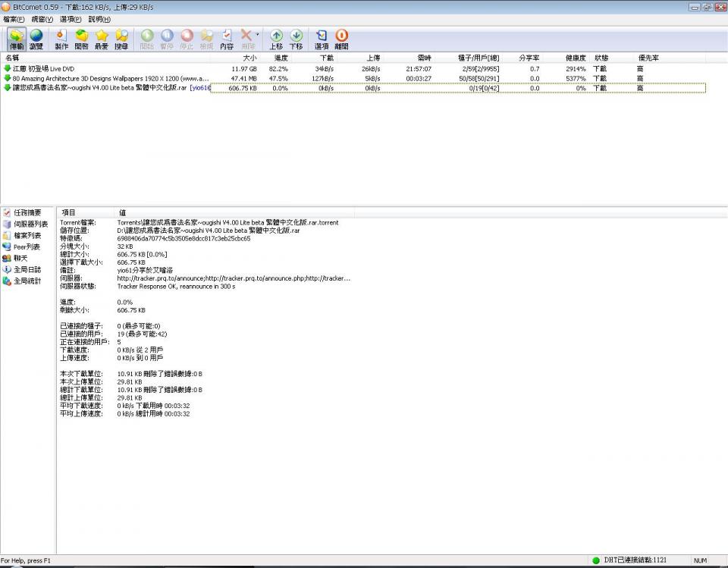Open the 檔案 menu
Viewport: 728px width, 568px height.
[14, 19]
